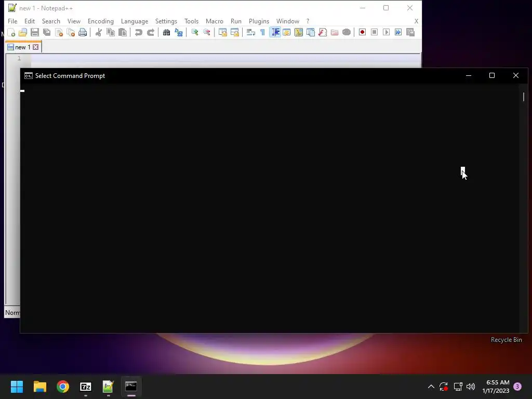The height and width of the screenshot is (399, 532).
Task: Close current document toolbar icon
Action: pos(59,32)
